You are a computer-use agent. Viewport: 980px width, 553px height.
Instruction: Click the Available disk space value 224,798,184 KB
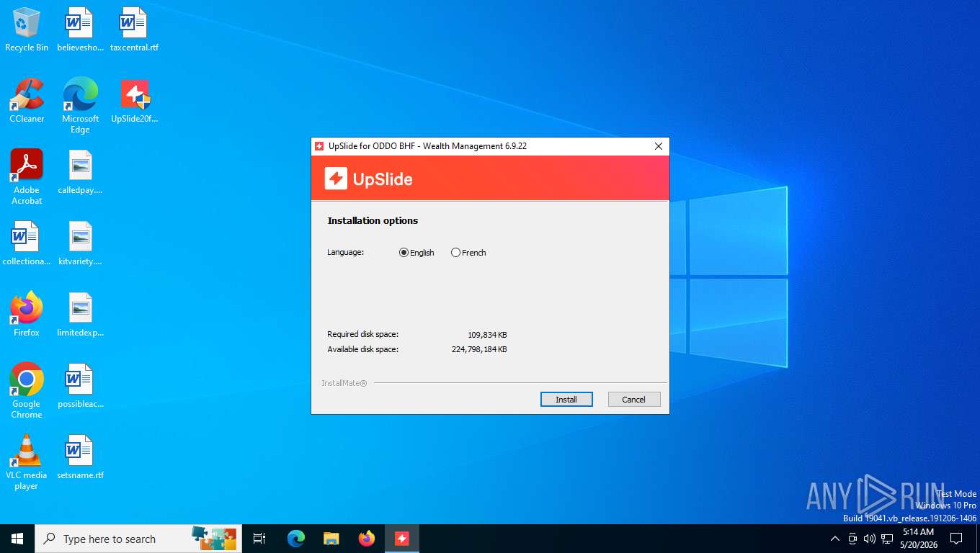pyautogui.click(x=479, y=350)
